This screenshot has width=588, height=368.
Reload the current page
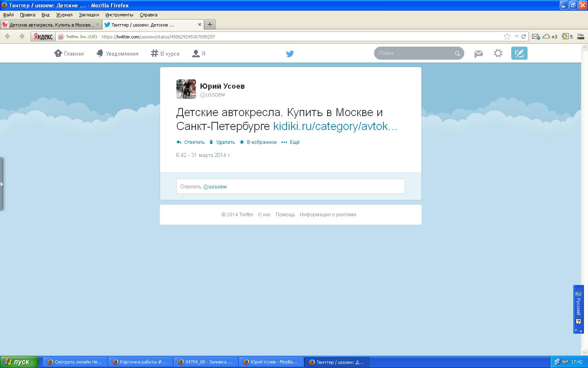tap(523, 36)
